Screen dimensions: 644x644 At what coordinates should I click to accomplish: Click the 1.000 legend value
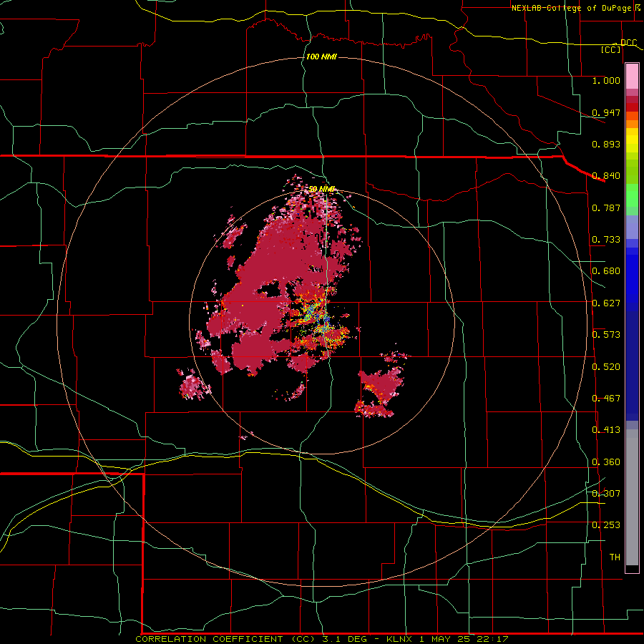pyautogui.click(x=606, y=80)
